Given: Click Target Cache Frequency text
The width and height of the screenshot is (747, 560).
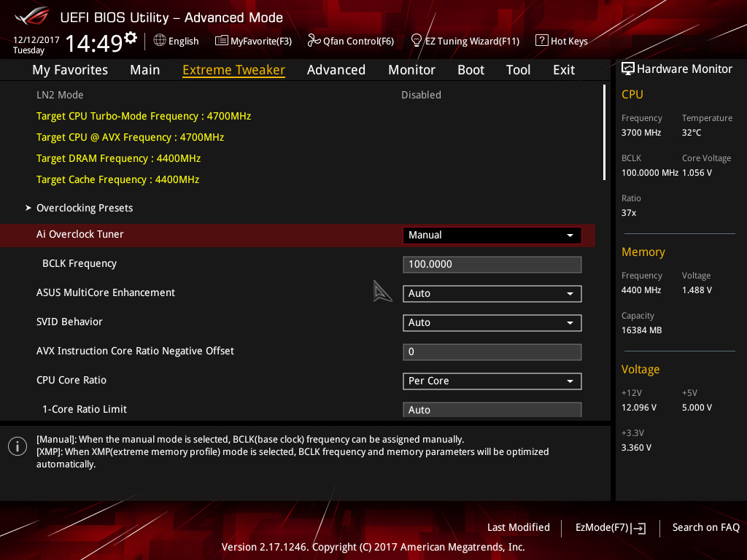Looking at the screenshot, I should [x=117, y=179].
